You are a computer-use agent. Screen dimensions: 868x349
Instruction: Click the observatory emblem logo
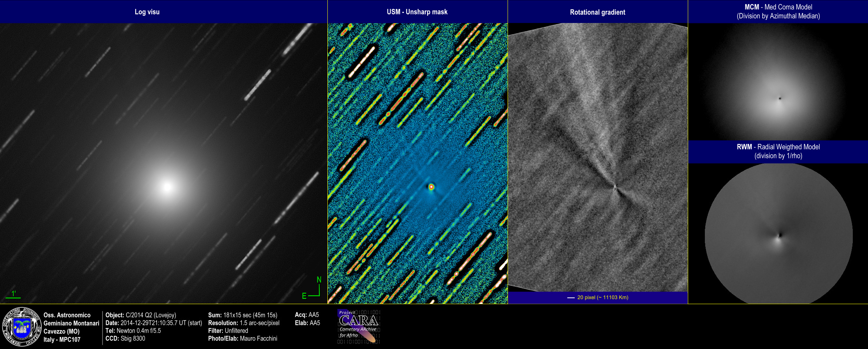21,327
